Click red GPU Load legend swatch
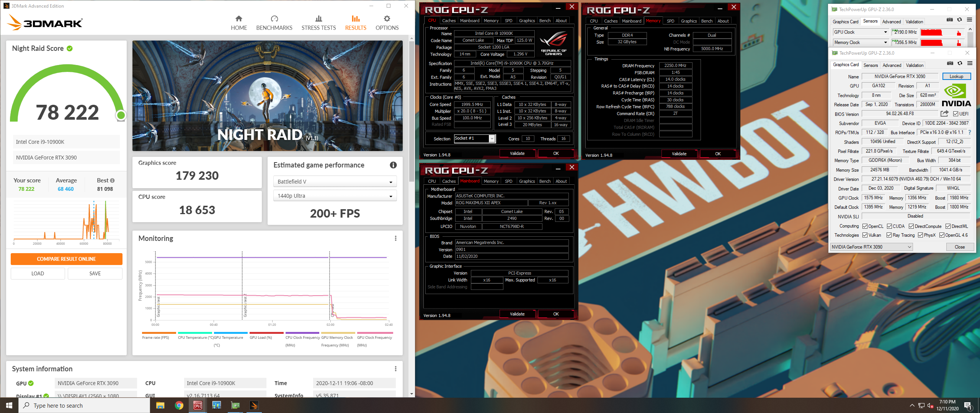Viewport: 980px width, 413px height. (266, 333)
